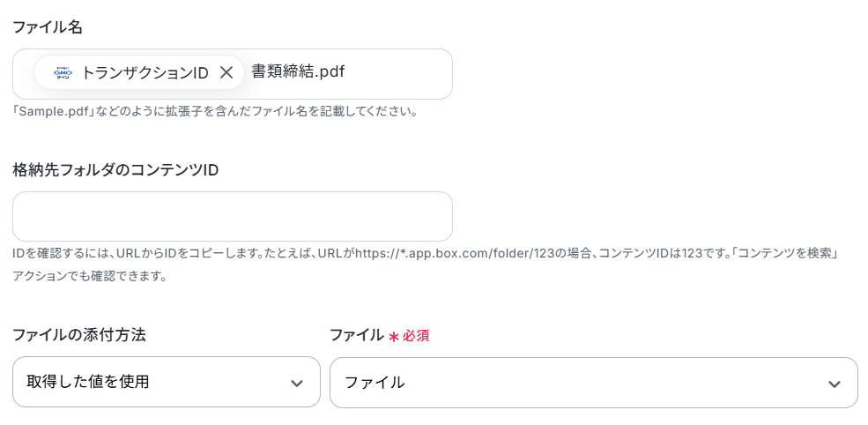Click the red 必須 required marker
868x425 pixels.
[x=416, y=336]
